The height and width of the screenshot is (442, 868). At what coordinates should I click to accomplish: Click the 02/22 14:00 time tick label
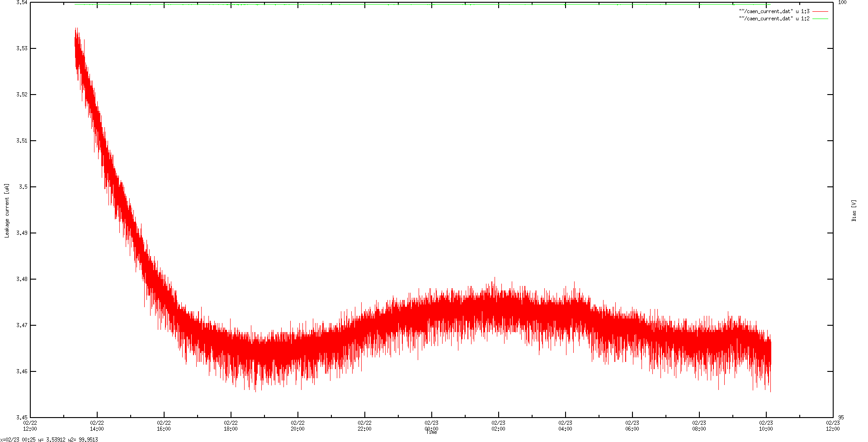click(x=97, y=426)
